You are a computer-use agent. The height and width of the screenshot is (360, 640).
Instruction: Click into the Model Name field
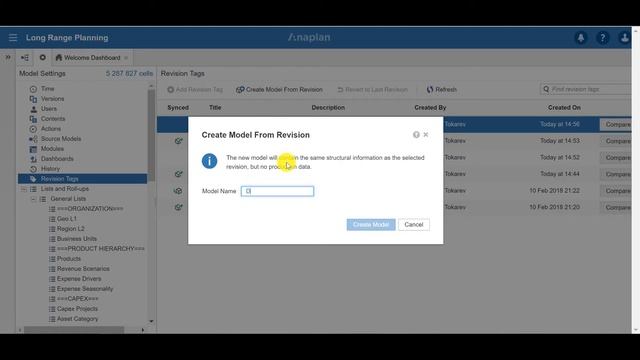pos(277,191)
